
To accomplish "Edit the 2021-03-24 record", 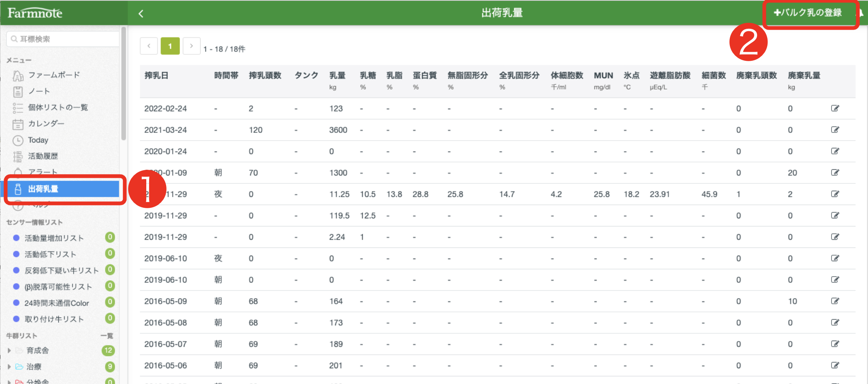I will (x=835, y=130).
